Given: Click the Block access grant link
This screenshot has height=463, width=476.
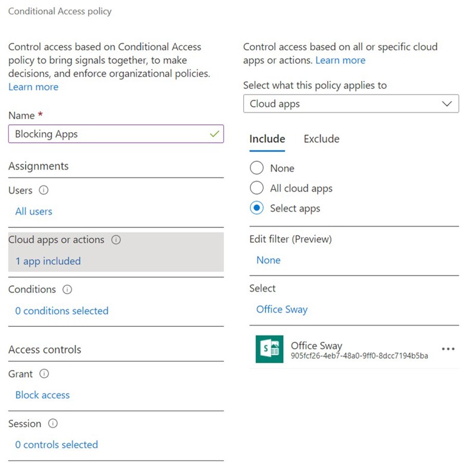Looking at the screenshot, I should pyautogui.click(x=42, y=395).
